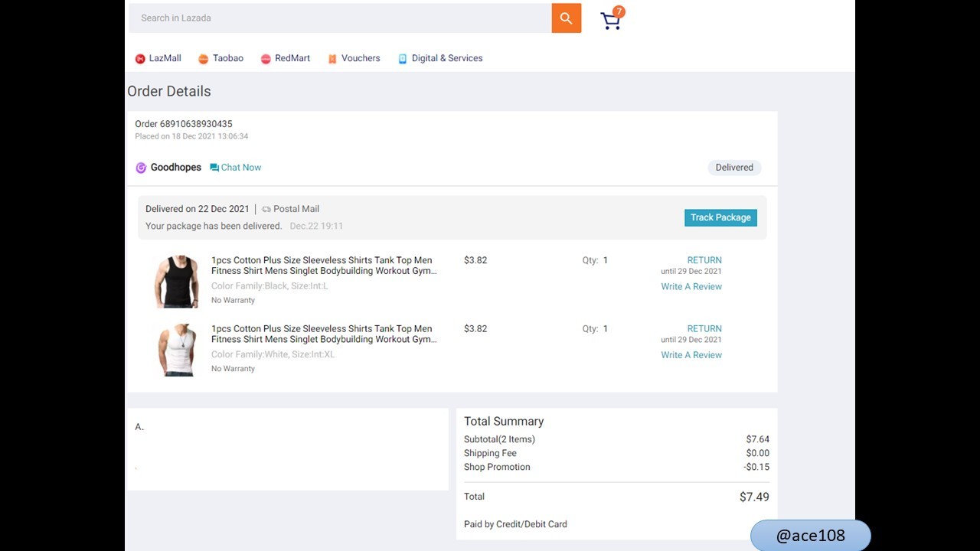Image resolution: width=980 pixels, height=551 pixels.
Task: Open the LazMall menu link
Action: [165, 58]
